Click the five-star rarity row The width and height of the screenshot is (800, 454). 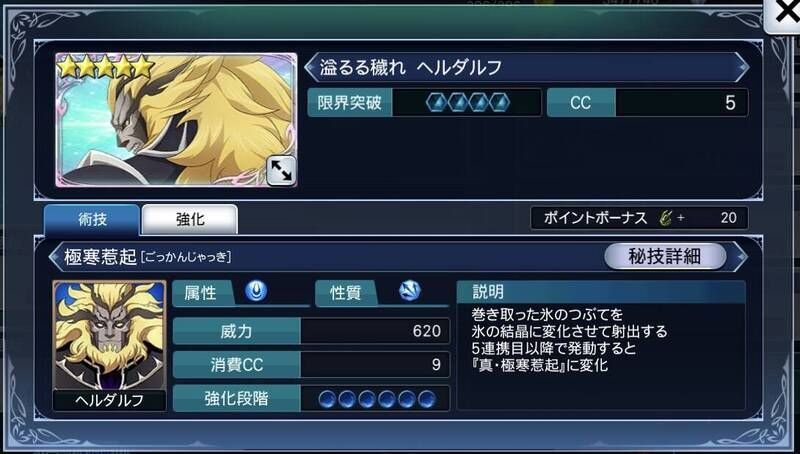[106, 67]
